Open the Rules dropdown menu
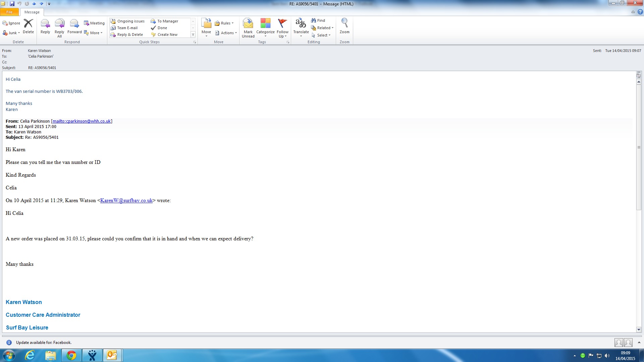The image size is (644, 362). 224,23
